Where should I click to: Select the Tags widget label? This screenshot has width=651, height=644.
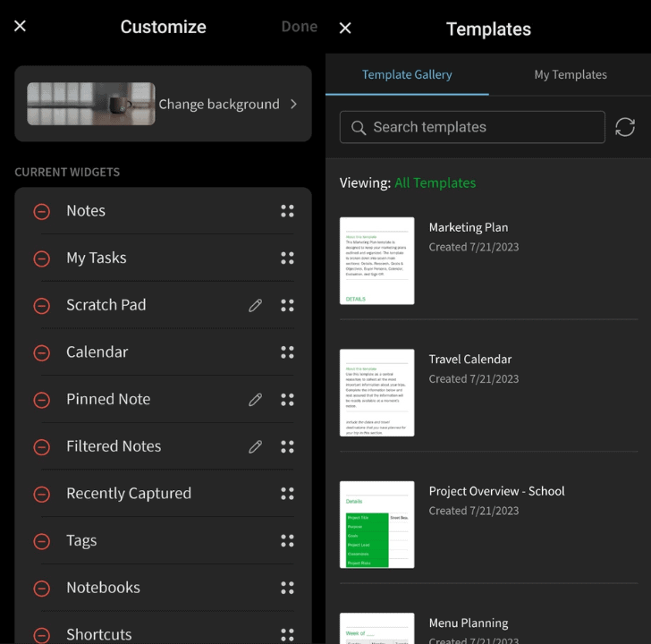click(x=81, y=541)
